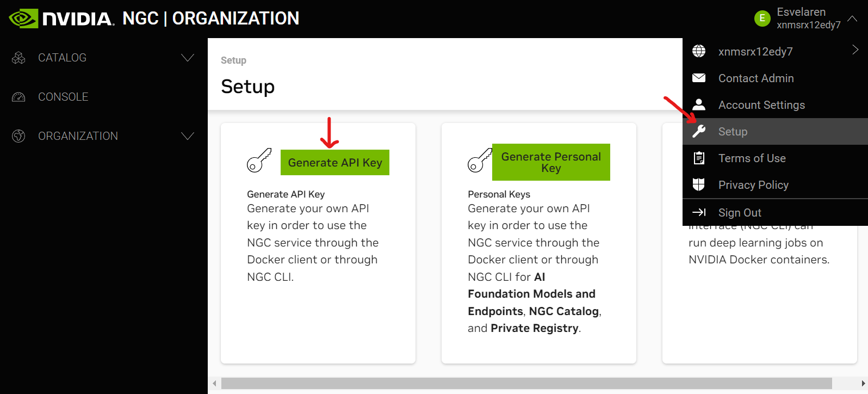Click the globe icon beside xnmsrx12edy7
Screen dimensions: 868x394
coord(699,51)
